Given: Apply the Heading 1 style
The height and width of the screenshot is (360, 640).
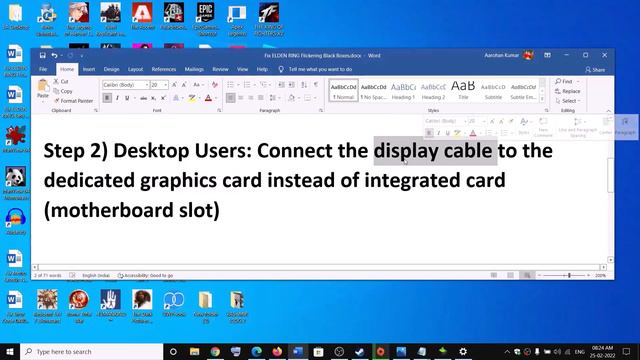Looking at the screenshot, I should 403,91.
